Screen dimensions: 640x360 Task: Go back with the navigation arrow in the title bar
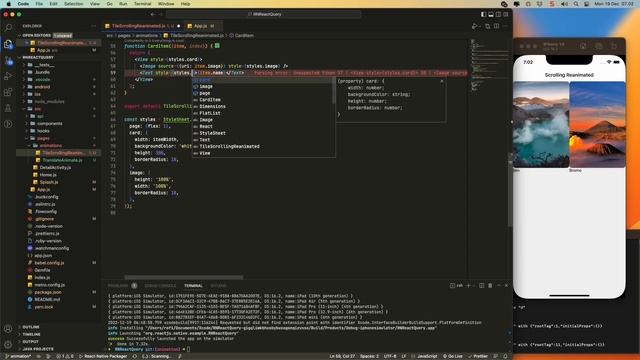(153, 14)
